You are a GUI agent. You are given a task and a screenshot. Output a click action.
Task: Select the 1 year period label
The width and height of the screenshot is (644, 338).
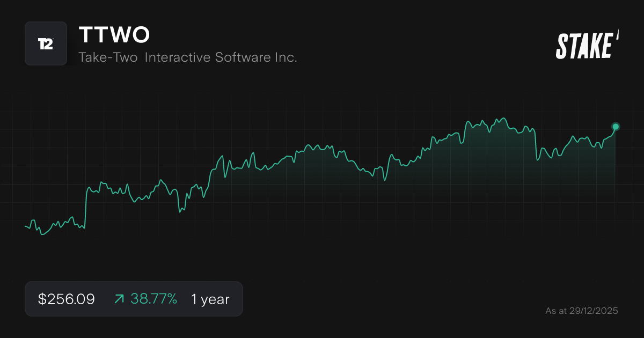(x=210, y=299)
